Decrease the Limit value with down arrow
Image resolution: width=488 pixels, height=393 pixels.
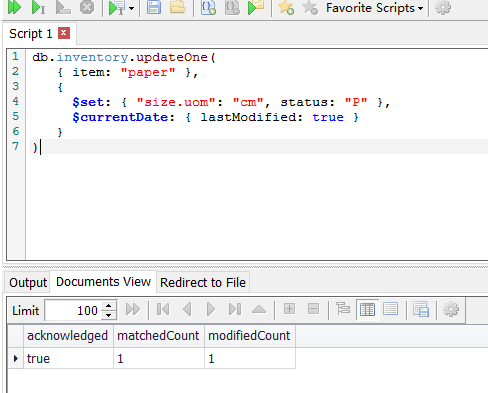[109, 315]
